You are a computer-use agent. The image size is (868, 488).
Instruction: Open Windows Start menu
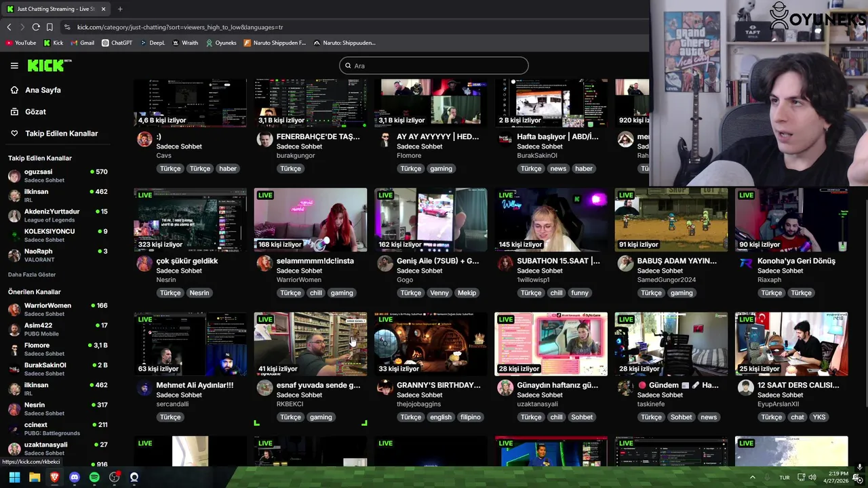(x=14, y=477)
